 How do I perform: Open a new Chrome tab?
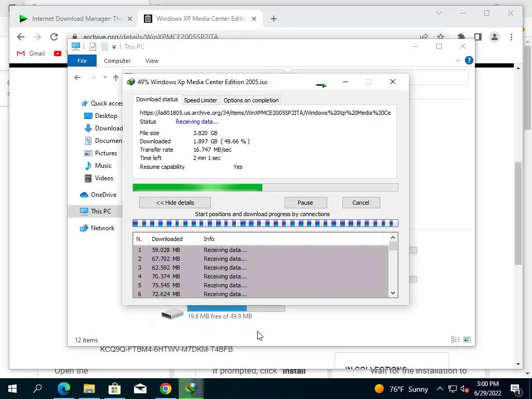[x=274, y=19]
